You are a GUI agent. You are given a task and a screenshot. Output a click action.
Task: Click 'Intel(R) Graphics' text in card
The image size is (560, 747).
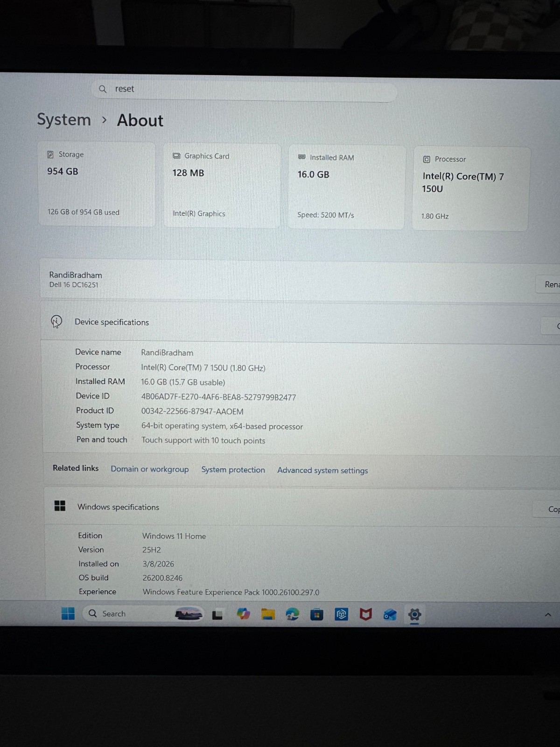[x=199, y=213]
